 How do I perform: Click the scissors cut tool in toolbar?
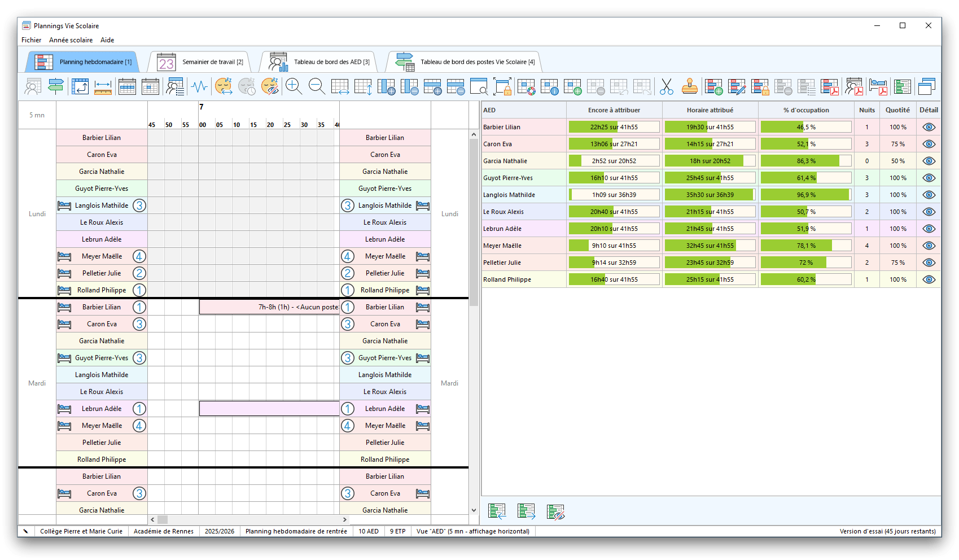pyautogui.click(x=666, y=87)
